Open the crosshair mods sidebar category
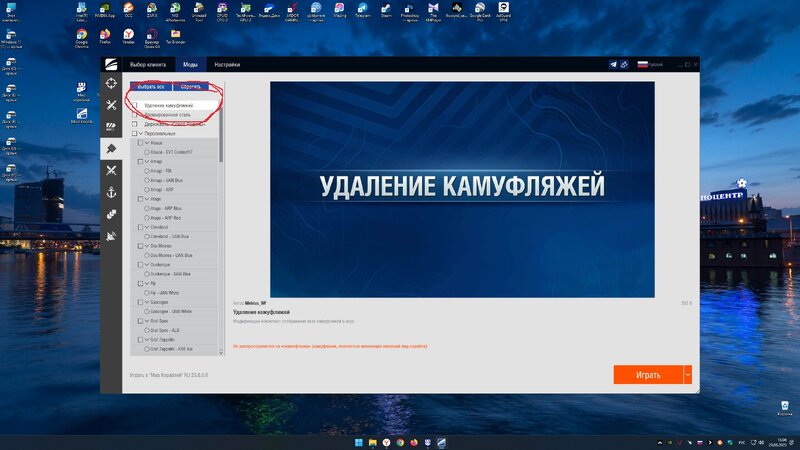 111,83
